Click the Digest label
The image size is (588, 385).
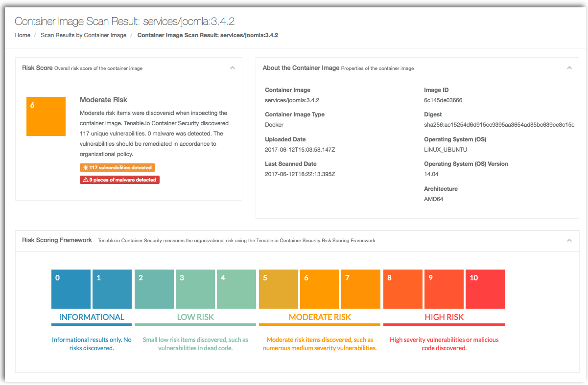[x=433, y=114]
